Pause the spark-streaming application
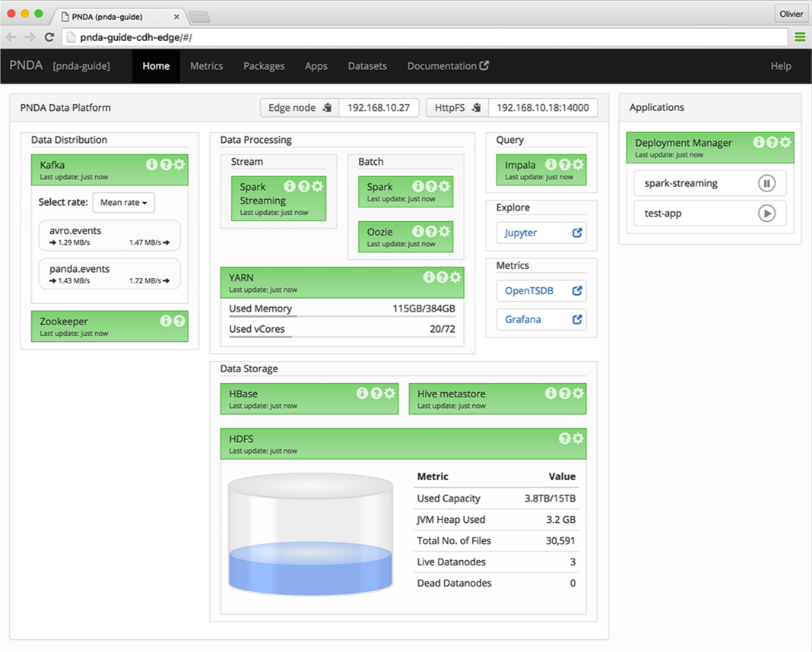Image resolution: width=812 pixels, height=652 pixels. point(767,183)
